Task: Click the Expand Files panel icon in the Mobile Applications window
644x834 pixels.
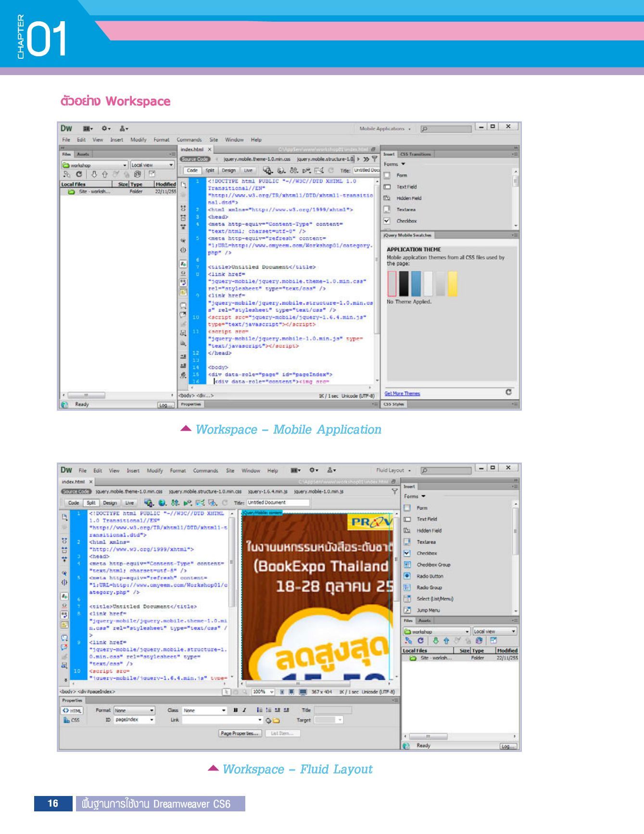Action: [152, 174]
